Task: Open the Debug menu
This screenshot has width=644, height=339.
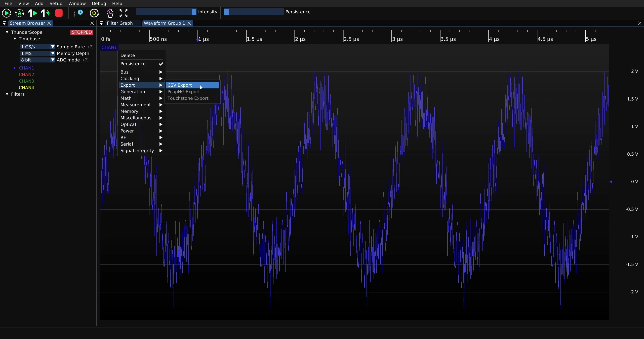Action: [x=99, y=4]
